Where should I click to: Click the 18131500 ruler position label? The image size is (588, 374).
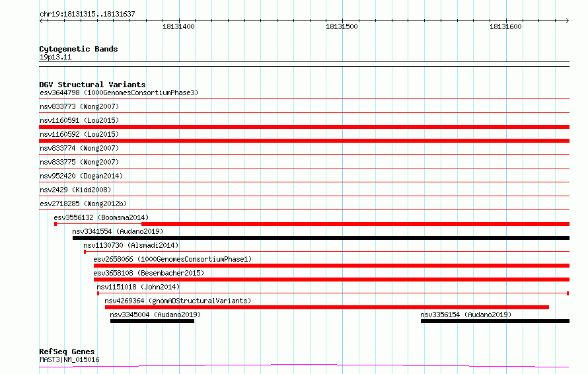pos(342,26)
